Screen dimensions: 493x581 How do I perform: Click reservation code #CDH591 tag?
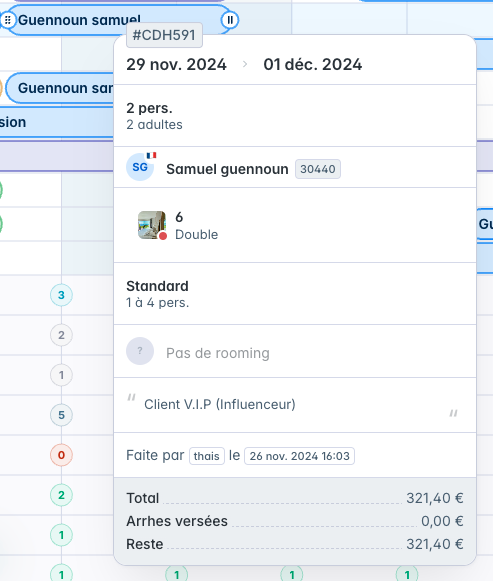[164, 35]
